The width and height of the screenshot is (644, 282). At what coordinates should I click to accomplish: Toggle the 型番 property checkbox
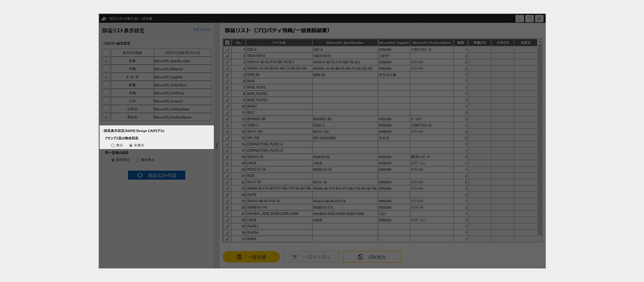pos(106,61)
